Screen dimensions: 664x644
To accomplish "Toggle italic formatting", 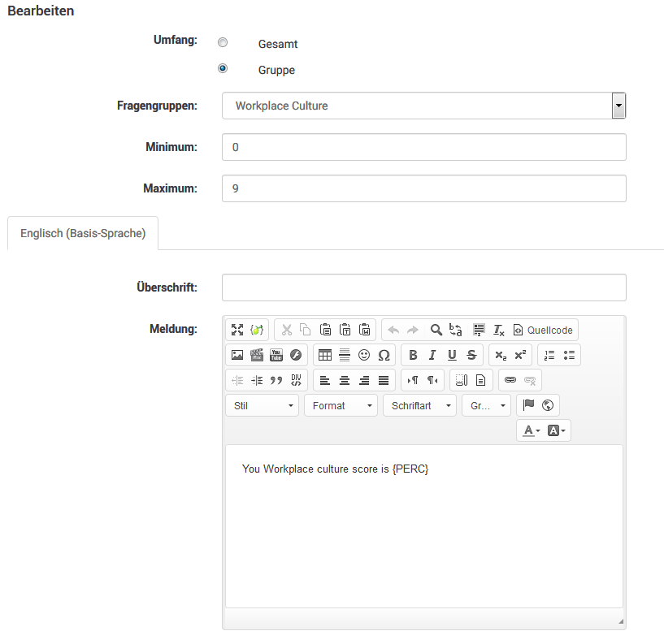I will tap(432, 355).
